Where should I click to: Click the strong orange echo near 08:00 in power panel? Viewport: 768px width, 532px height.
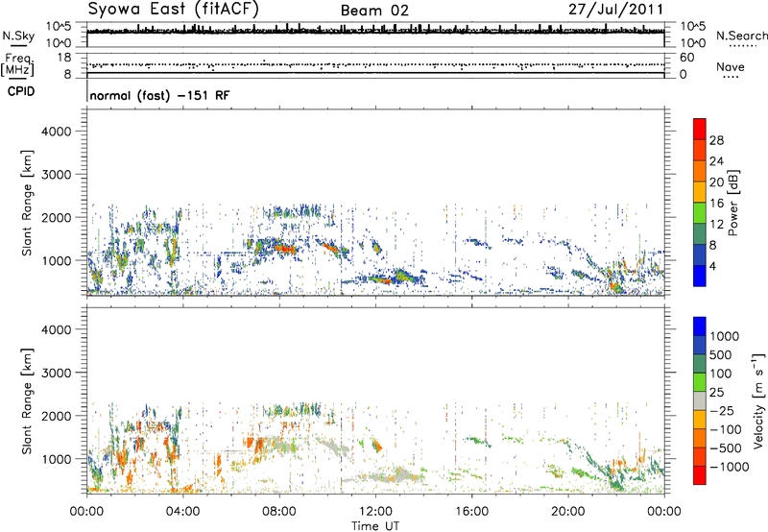click(284, 249)
